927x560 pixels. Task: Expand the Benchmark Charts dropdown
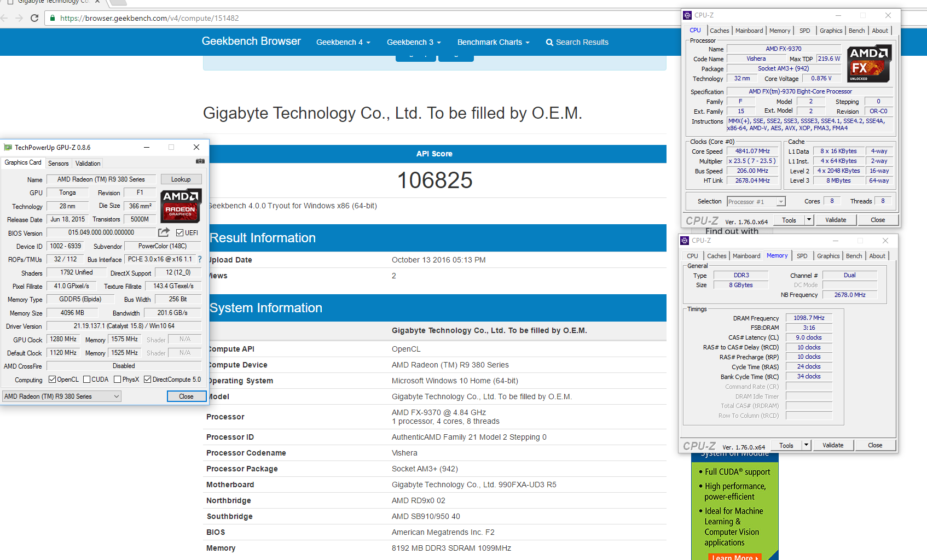494,42
